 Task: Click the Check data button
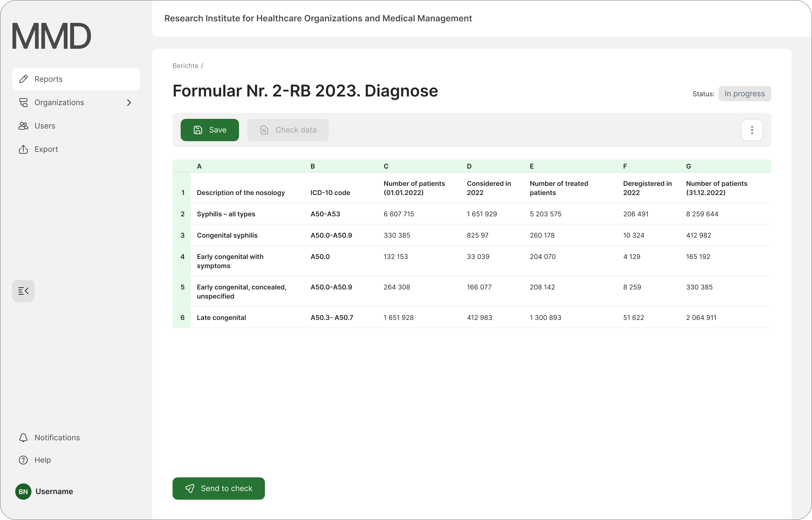(288, 130)
